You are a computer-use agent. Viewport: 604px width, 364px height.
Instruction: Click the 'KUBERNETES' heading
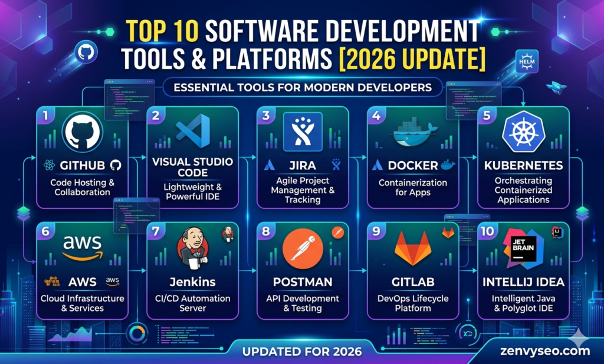pyautogui.click(x=524, y=166)
